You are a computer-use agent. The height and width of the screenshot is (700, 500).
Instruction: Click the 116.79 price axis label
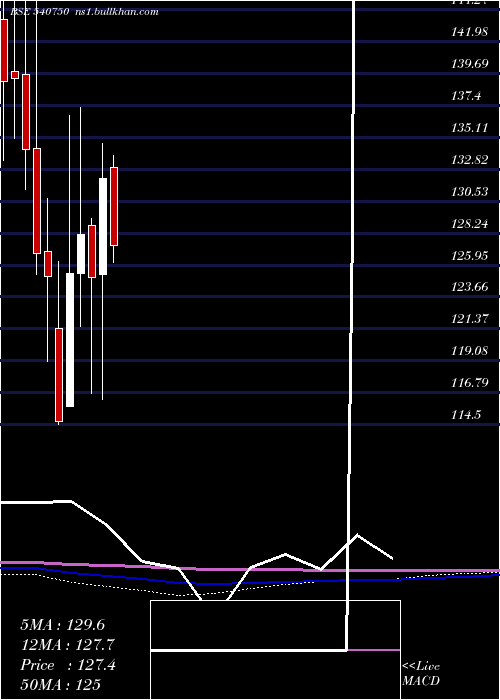click(x=469, y=383)
